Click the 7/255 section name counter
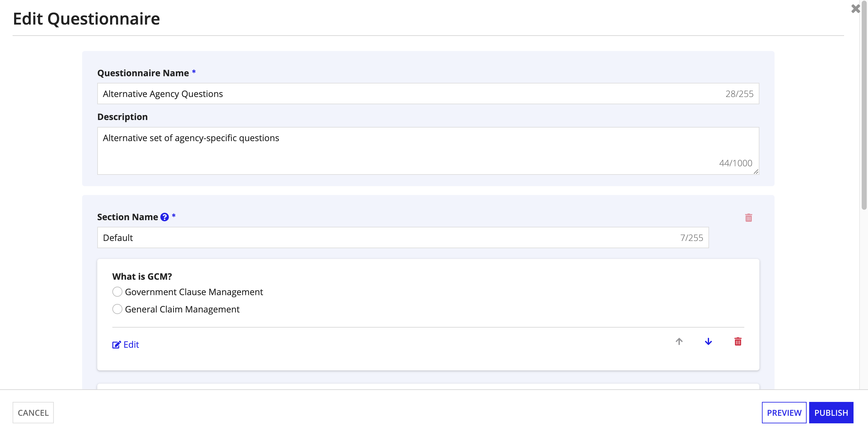868x429 pixels. click(x=691, y=238)
